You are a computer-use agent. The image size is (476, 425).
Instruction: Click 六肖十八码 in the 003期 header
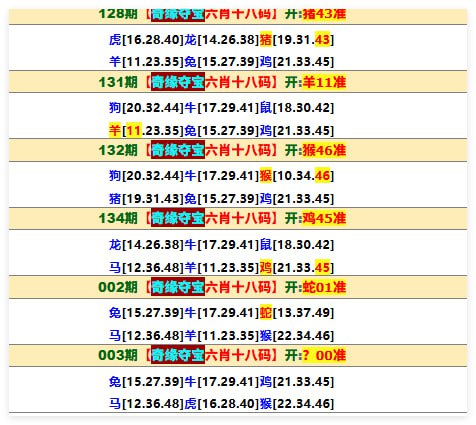click(238, 355)
